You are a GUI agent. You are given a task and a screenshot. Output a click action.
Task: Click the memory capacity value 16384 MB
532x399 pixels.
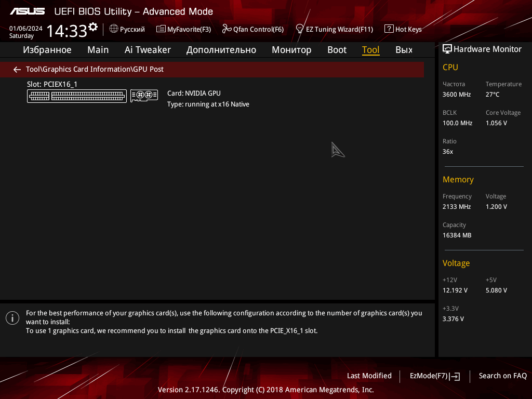pyautogui.click(x=457, y=235)
